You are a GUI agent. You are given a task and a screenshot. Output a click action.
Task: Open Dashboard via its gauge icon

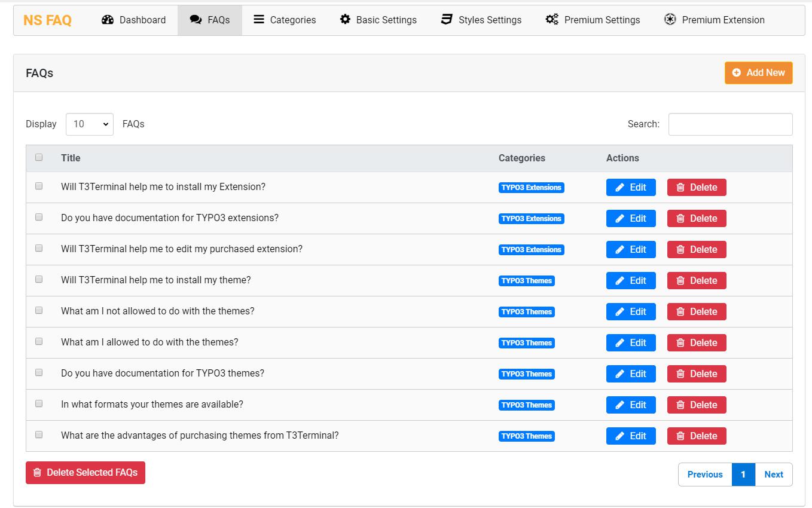pos(108,20)
